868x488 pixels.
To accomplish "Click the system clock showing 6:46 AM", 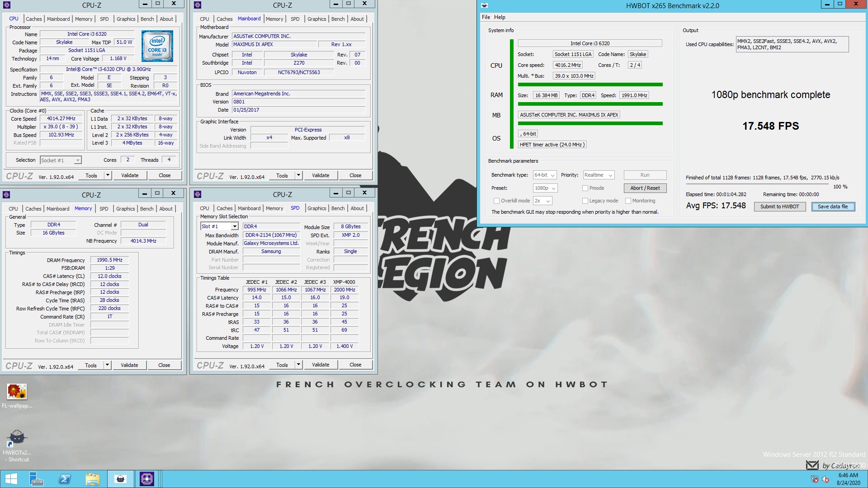I will (848, 475).
